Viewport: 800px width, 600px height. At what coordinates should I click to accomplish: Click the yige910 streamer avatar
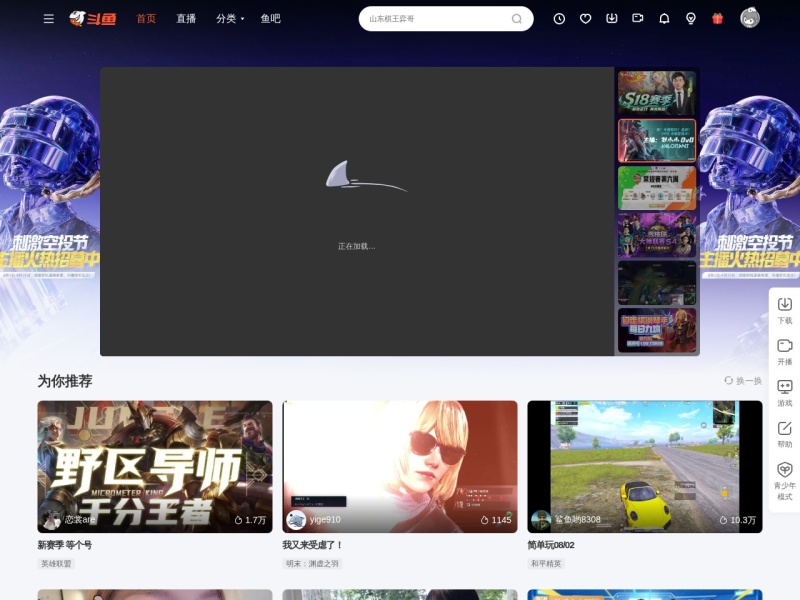296,520
